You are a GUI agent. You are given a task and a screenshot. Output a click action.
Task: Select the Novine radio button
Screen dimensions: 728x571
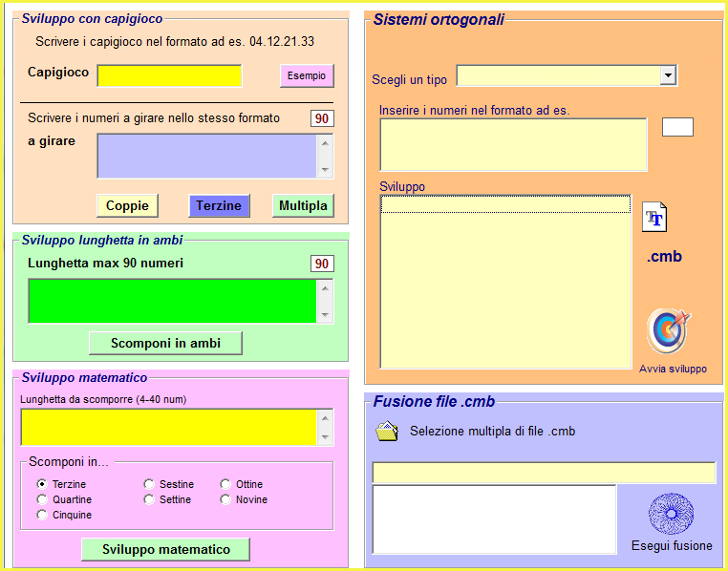225,499
